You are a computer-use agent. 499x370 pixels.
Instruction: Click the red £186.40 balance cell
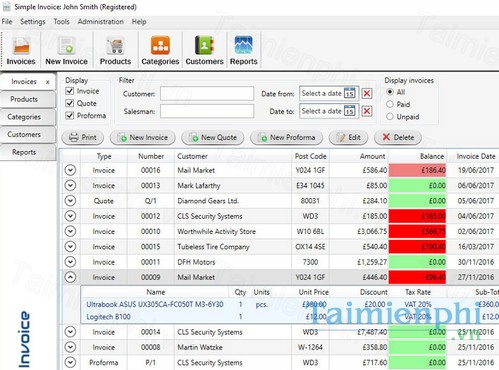(417, 170)
